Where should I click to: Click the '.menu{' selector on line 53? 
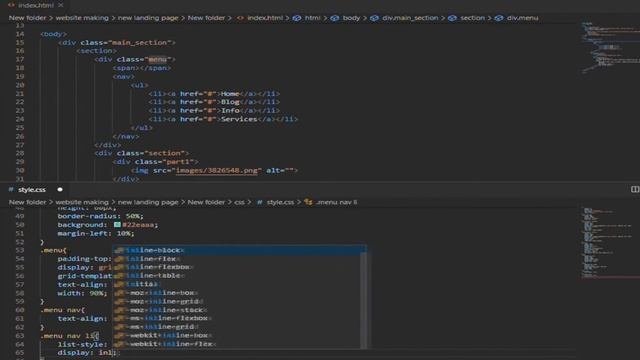coord(53,250)
